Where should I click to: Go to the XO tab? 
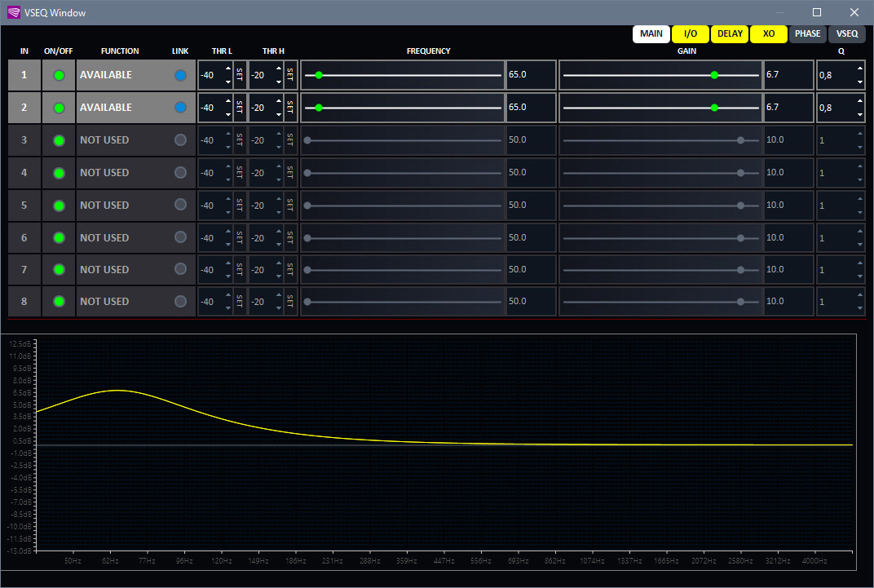pos(769,34)
